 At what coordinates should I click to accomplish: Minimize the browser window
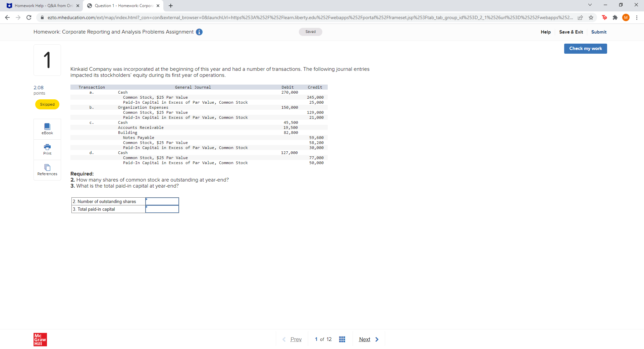coord(605,5)
